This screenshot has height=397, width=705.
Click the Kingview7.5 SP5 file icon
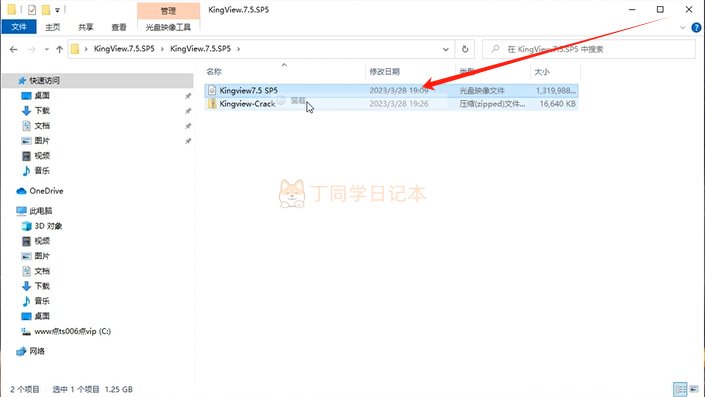(x=212, y=90)
